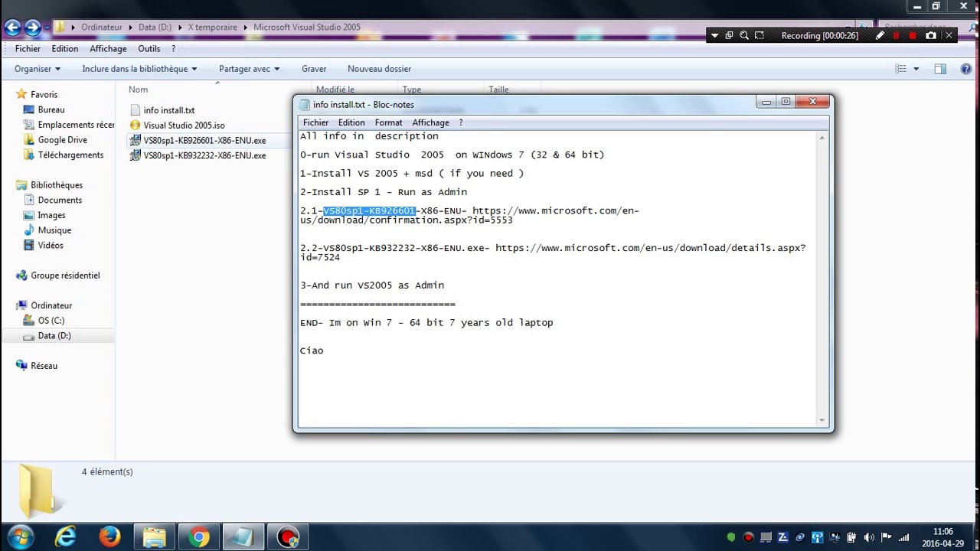
Task: Click Notepad scrollbar down arrow
Action: tap(822, 420)
